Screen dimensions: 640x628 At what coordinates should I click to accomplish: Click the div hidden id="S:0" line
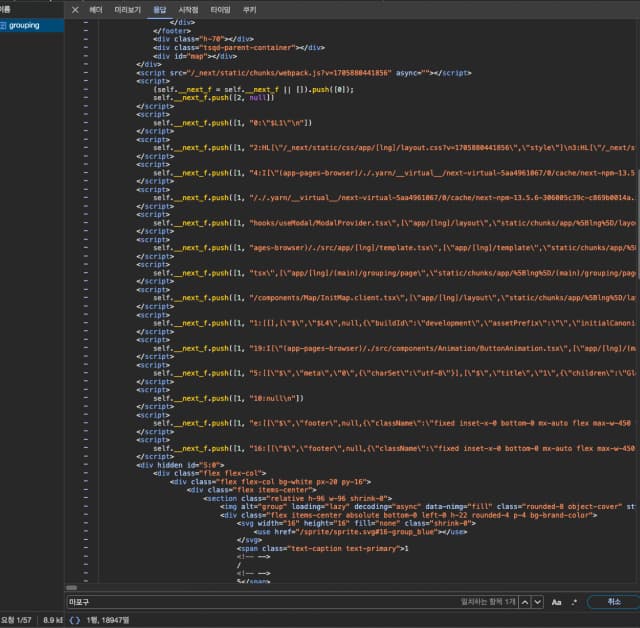point(180,465)
